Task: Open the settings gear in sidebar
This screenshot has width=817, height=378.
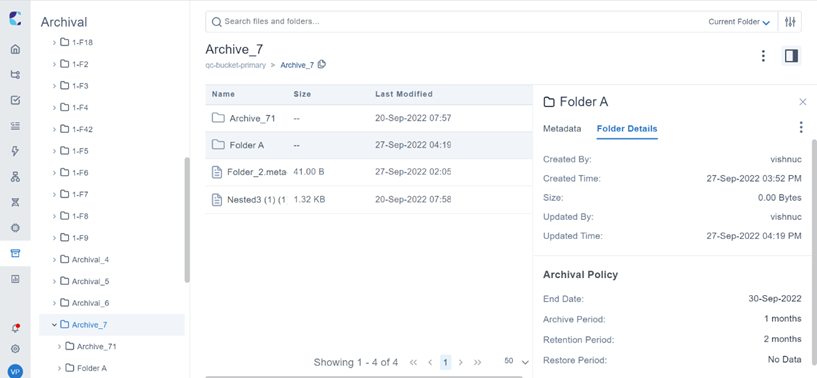Action: click(15, 349)
